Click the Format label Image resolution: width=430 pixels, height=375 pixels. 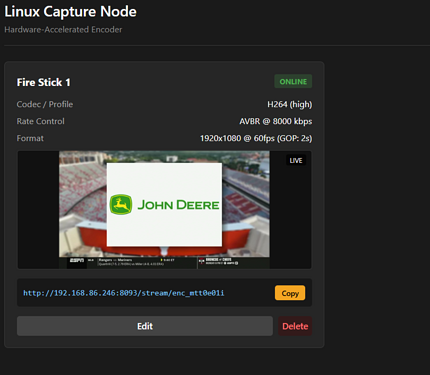pos(30,138)
